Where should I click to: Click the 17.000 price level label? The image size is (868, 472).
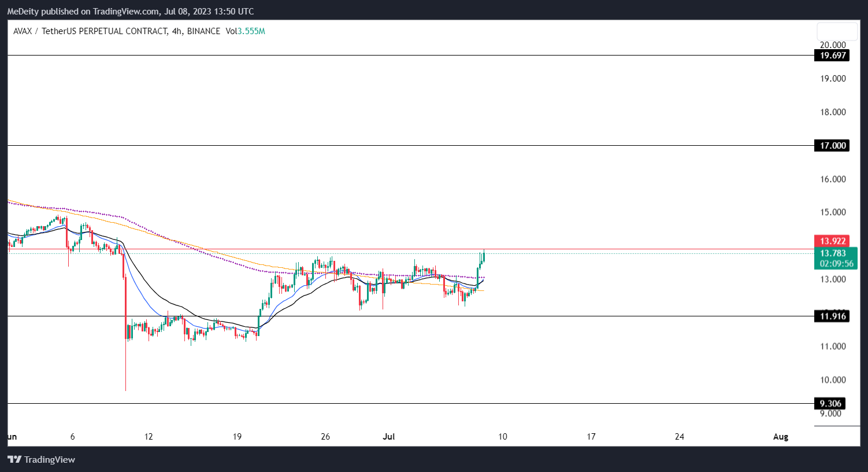(x=830, y=145)
